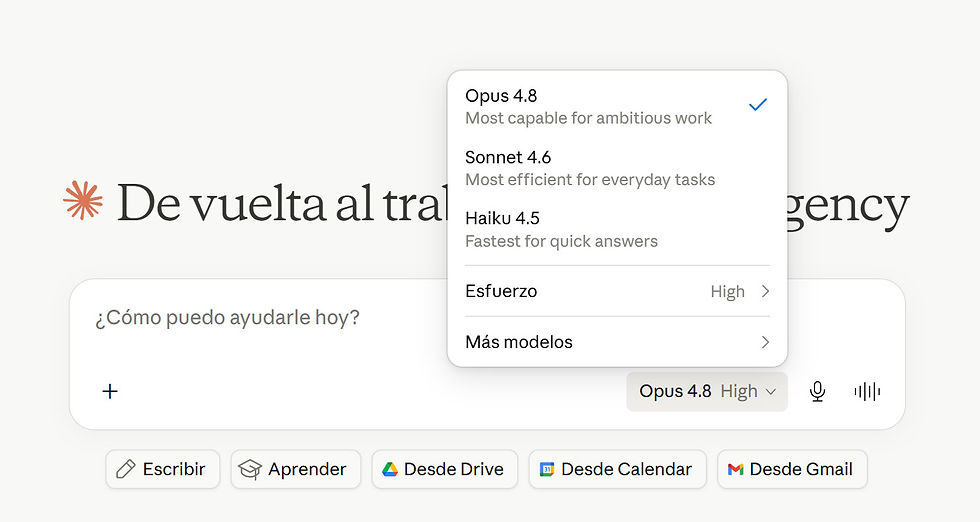Open voice mode waveform icon
Image resolution: width=980 pixels, height=522 pixels.
(867, 391)
